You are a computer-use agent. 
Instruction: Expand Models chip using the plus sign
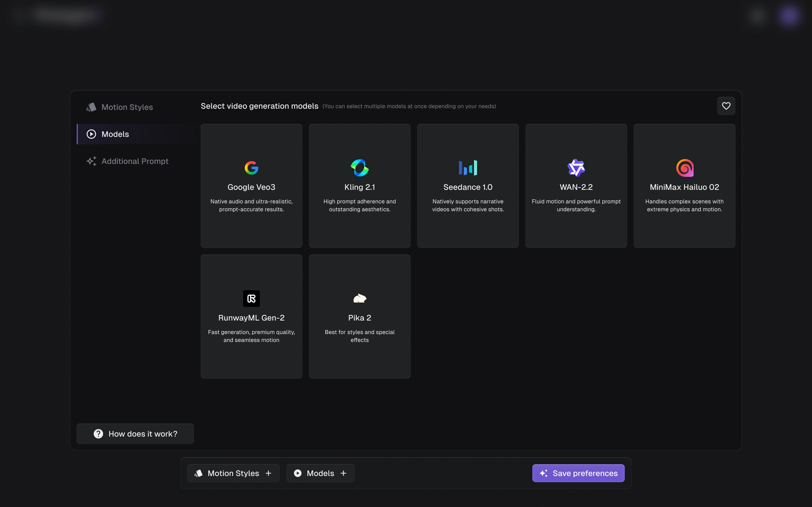click(343, 473)
